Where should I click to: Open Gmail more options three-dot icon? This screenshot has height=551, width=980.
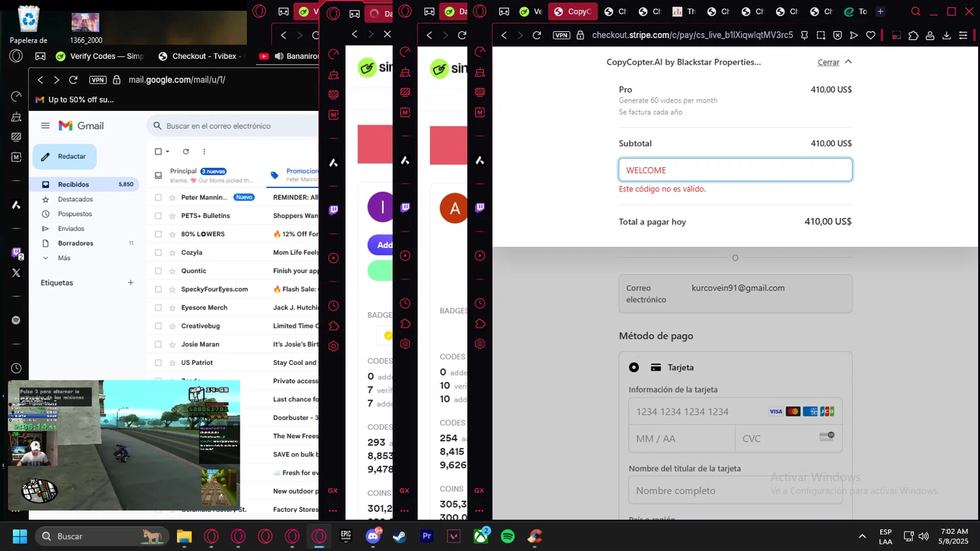click(x=204, y=151)
